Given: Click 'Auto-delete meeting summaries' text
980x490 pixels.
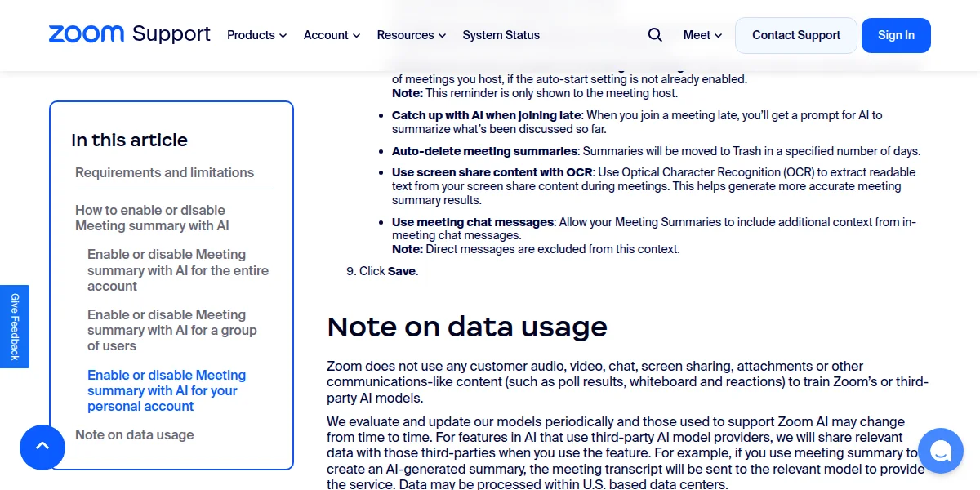Looking at the screenshot, I should [x=484, y=151].
